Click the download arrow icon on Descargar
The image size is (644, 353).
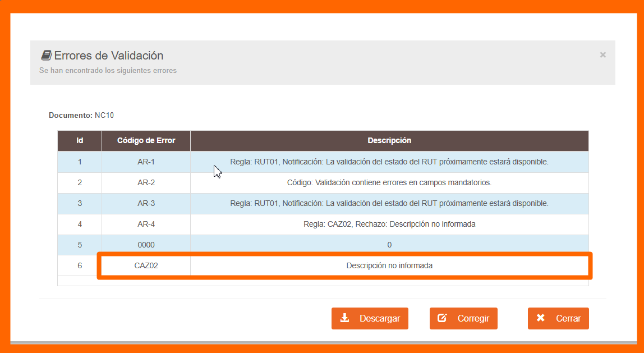click(345, 318)
